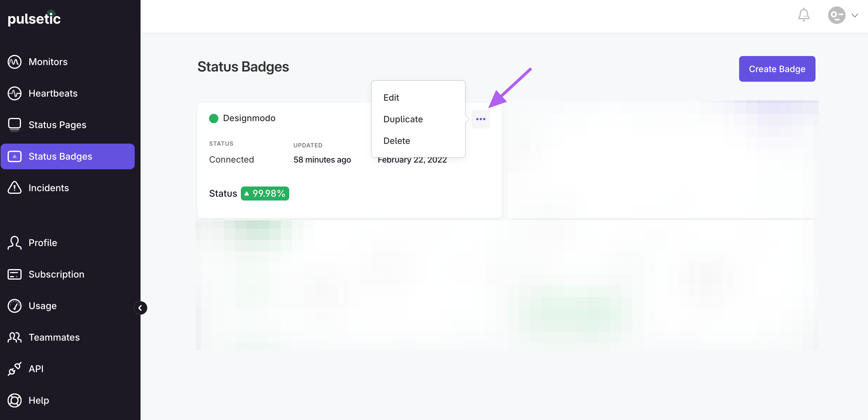Open the API plug icon
Image resolution: width=868 pixels, height=420 pixels.
(15, 369)
